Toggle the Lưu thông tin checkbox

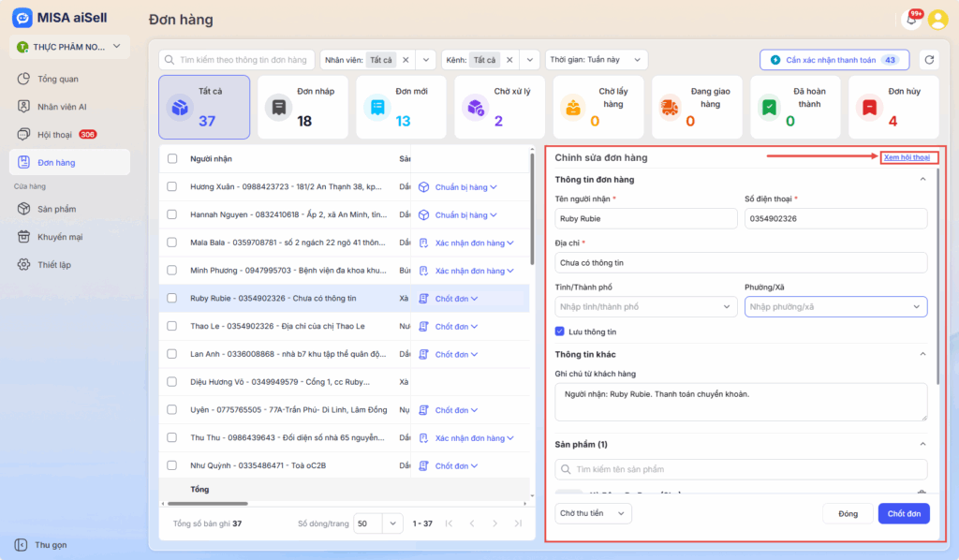[560, 332]
